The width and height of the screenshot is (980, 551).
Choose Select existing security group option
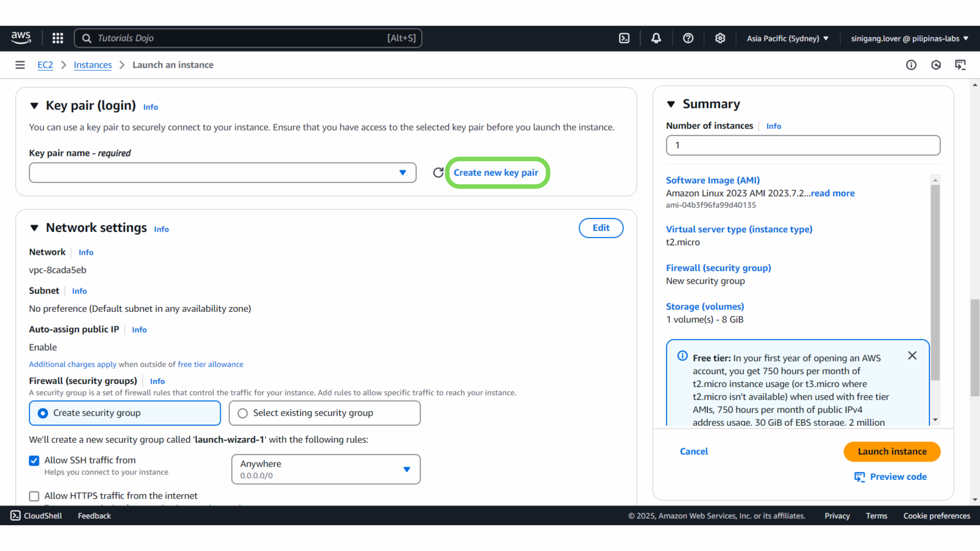243,413
